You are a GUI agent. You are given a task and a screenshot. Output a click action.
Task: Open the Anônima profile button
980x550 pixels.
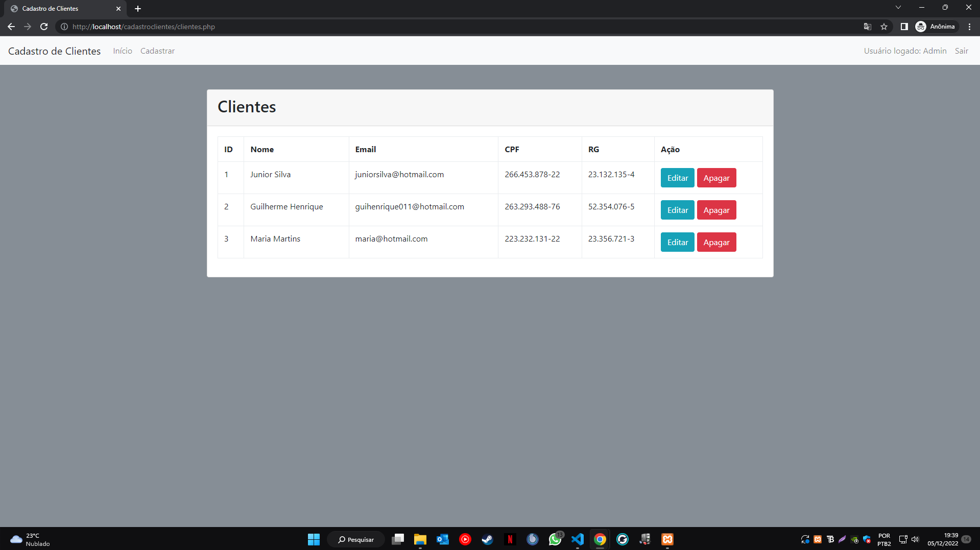pos(936,27)
